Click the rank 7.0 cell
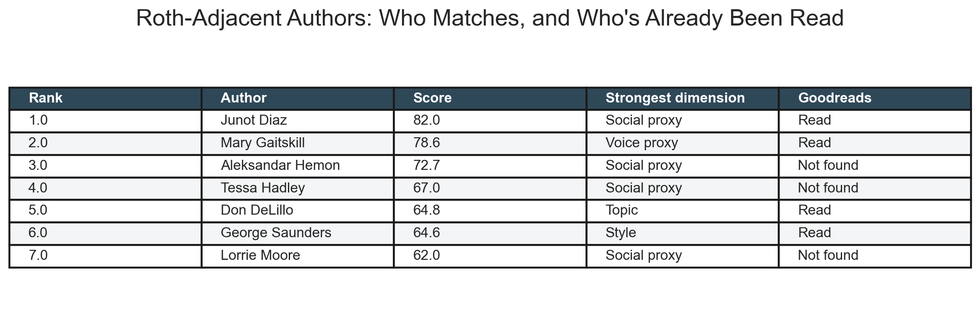Image resolution: width=980 pixels, height=318 pixels. pos(38,255)
